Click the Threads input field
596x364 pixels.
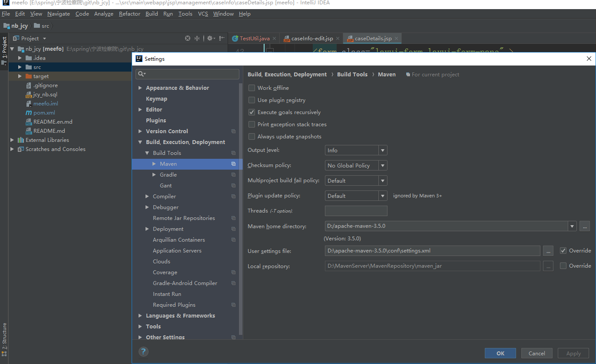click(x=356, y=211)
